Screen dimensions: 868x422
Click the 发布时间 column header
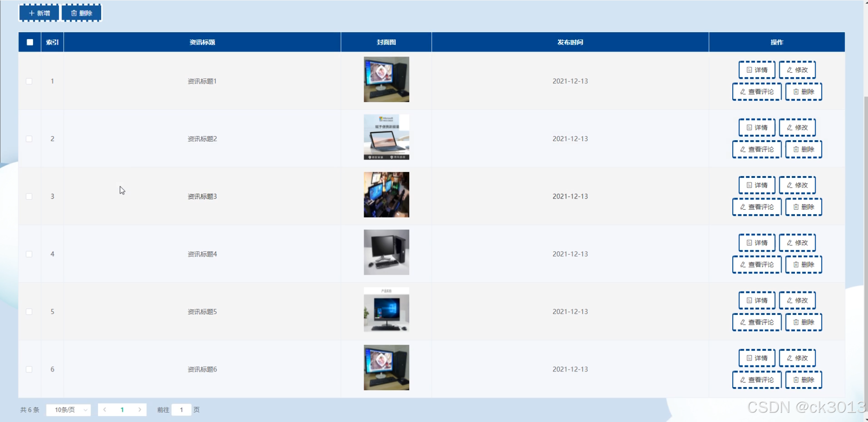click(x=570, y=42)
